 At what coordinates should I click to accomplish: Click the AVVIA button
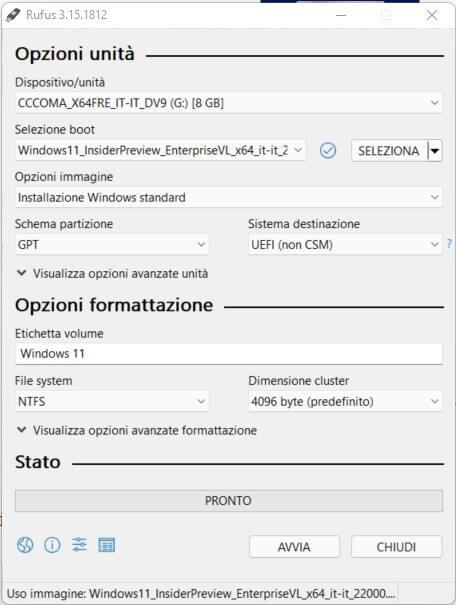click(294, 546)
